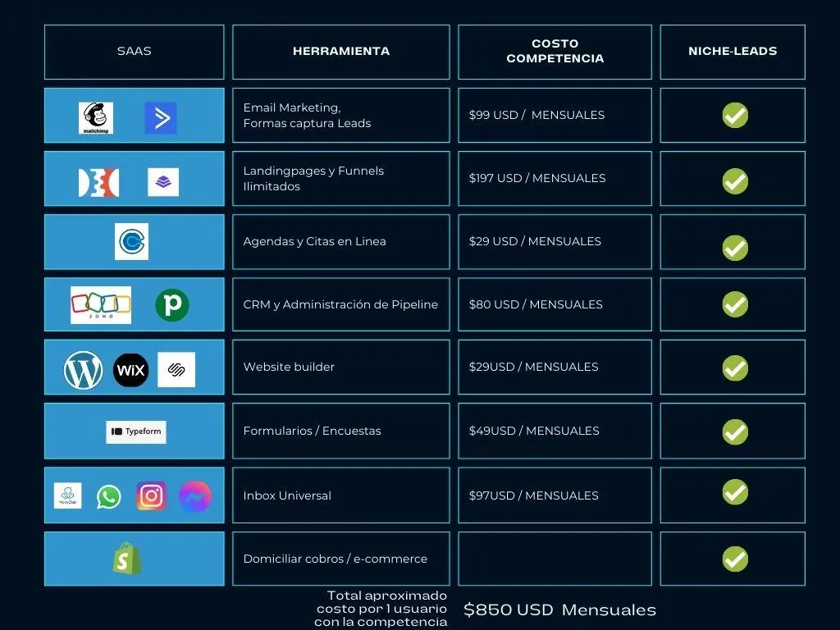Click the green check in Inbox Universal row

click(735, 492)
